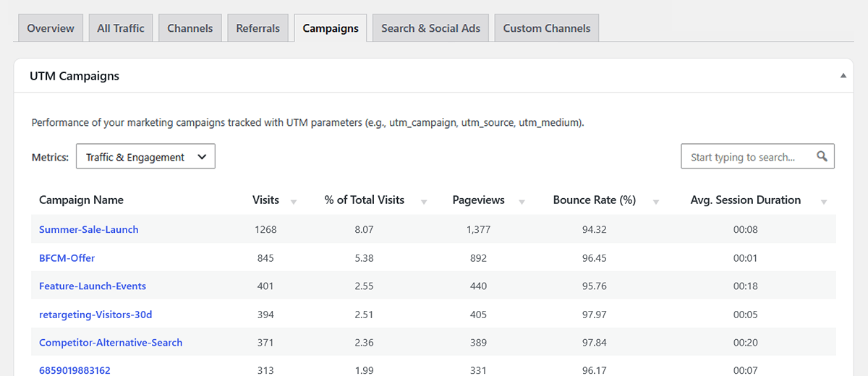Open the retargeting-Visitors-30d campaign link
Viewport: 868px width, 376px height.
[95, 314]
